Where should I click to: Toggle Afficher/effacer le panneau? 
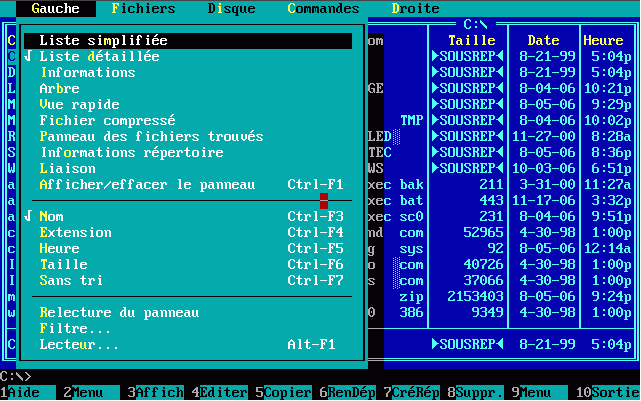pos(188,184)
